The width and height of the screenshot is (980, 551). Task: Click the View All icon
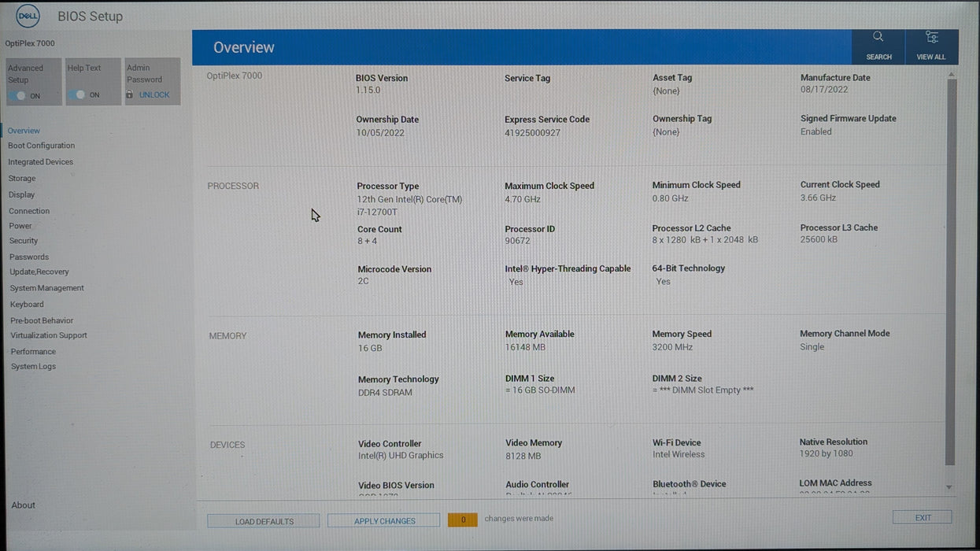tap(932, 37)
